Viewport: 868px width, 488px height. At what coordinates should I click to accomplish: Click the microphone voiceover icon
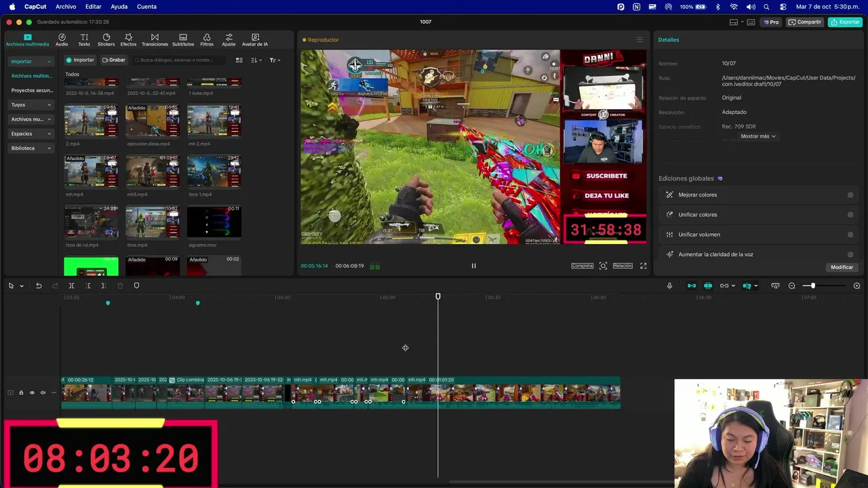tap(669, 285)
